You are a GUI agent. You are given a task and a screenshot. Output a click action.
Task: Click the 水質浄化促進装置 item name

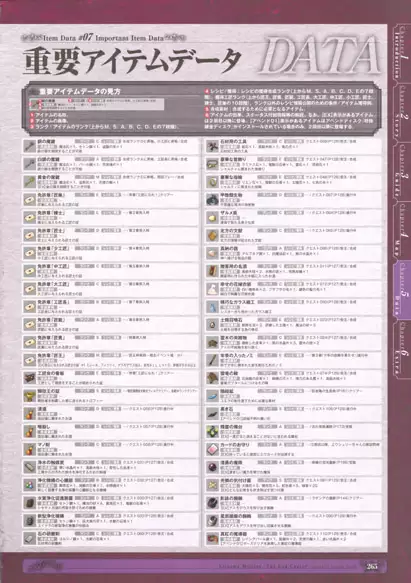(x=55, y=498)
